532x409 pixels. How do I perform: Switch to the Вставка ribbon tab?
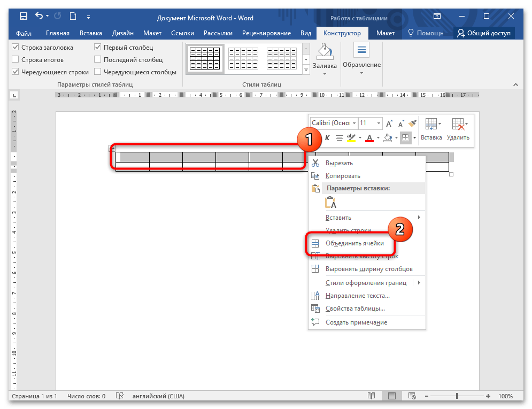tap(90, 33)
